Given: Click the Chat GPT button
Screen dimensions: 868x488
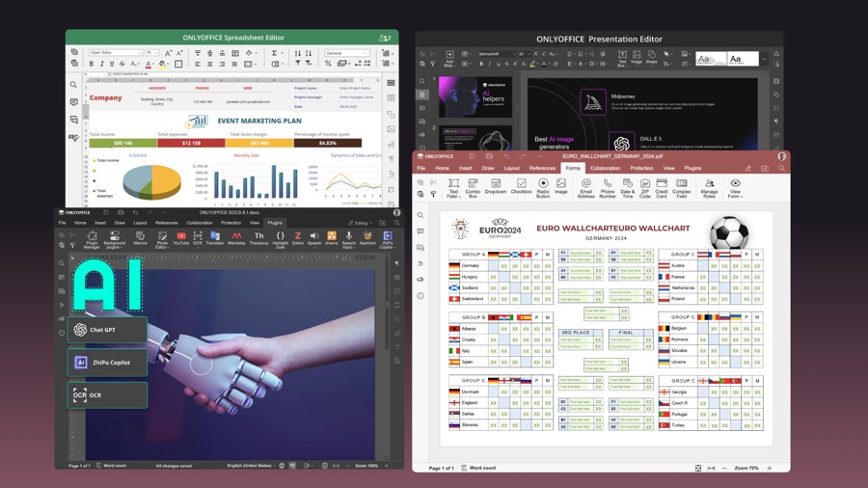Looking at the screenshot, I should [x=107, y=330].
